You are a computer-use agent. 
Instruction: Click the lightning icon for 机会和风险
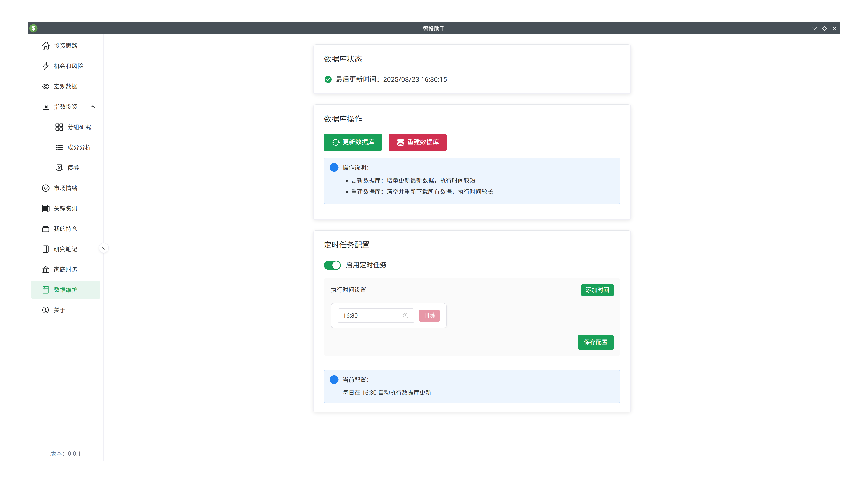click(46, 66)
